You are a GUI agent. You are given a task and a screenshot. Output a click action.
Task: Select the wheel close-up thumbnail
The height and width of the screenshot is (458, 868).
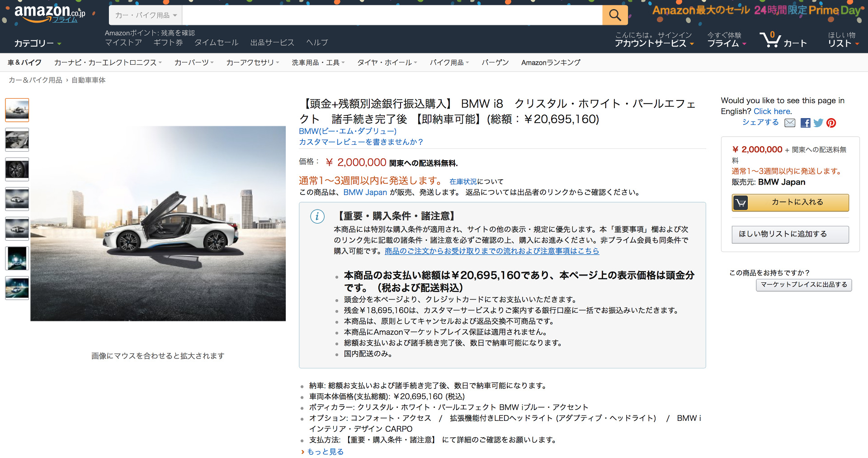coord(17,169)
